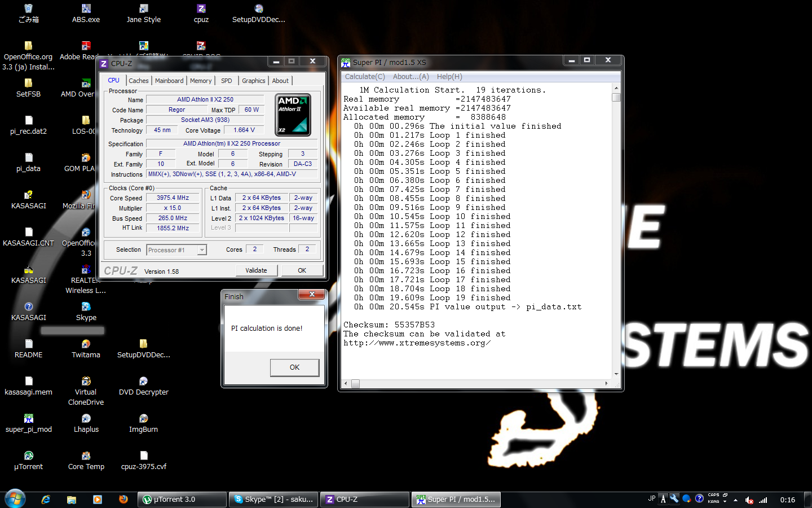The height and width of the screenshot is (508, 812).
Task: Open the README file icon
Action: [29, 349]
